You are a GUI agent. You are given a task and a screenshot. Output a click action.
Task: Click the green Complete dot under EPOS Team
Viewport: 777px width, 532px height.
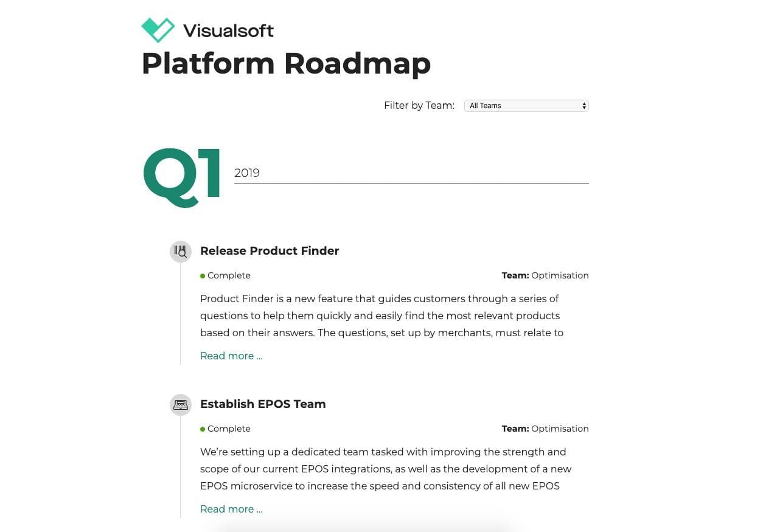point(203,429)
